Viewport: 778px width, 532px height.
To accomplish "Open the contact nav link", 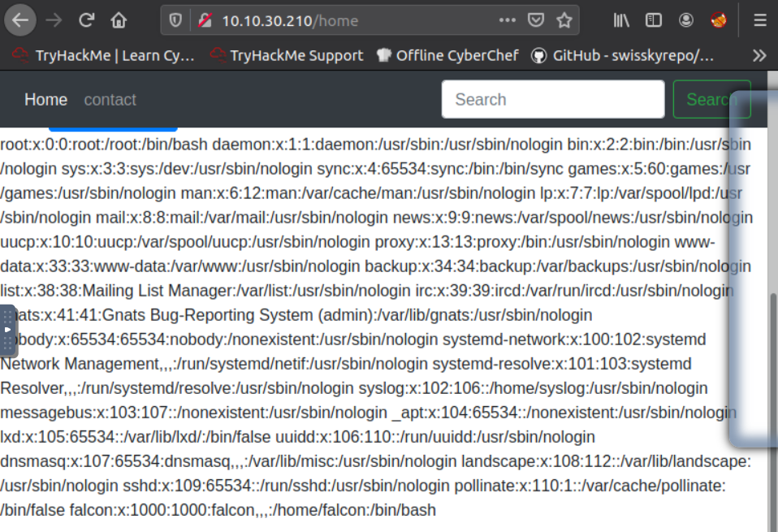I will click(110, 100).
